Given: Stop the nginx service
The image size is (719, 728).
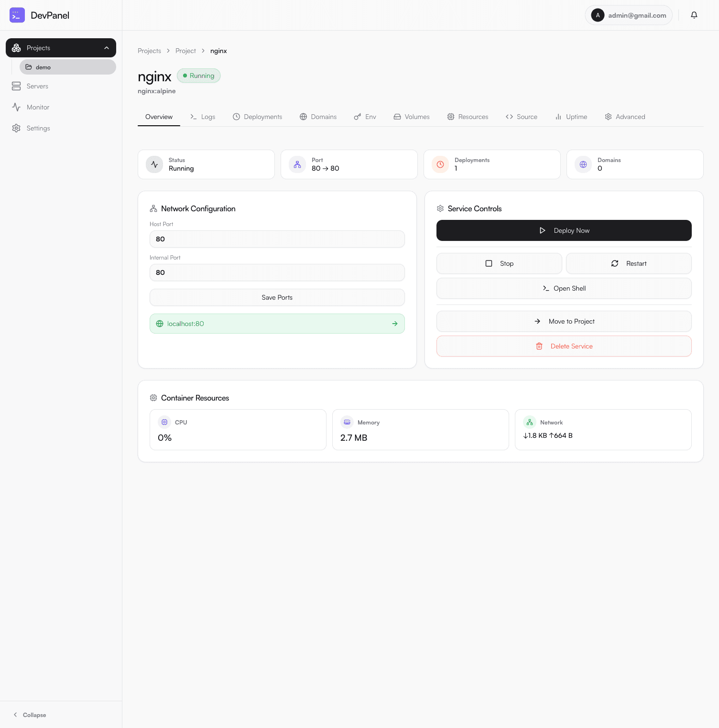Looking at the screenshot, I should [x=499, y=263].
